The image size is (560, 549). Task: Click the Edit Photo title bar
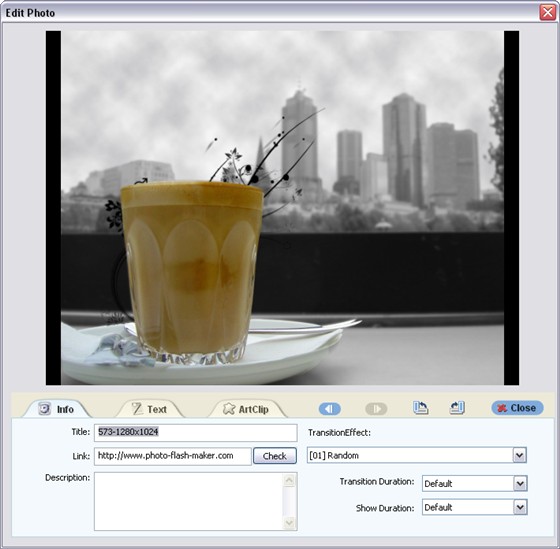tap(270, 13)
